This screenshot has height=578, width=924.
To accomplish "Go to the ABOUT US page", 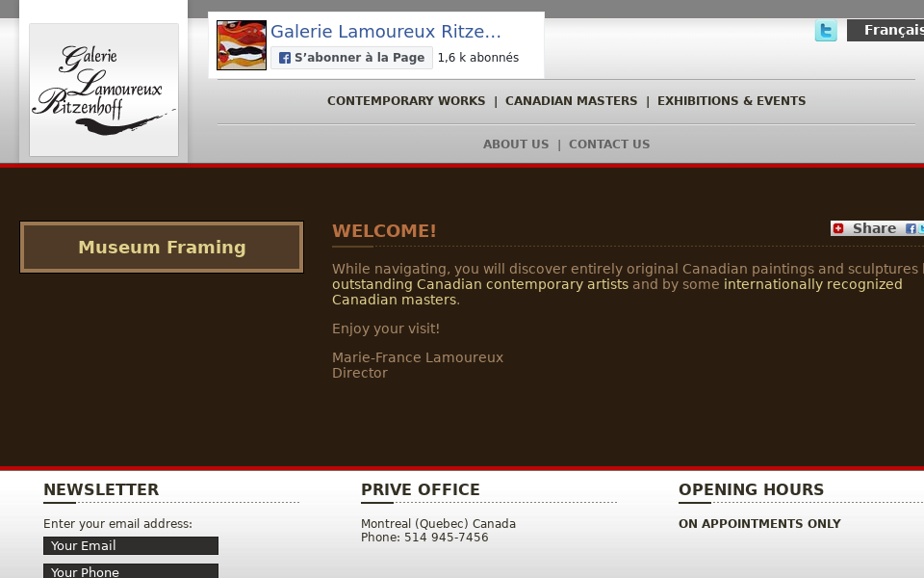I will (516, 144).
